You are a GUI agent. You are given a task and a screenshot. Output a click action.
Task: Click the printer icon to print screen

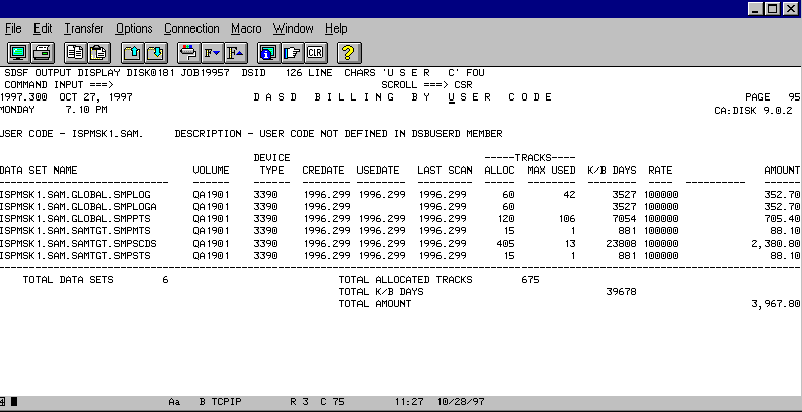pos(43,53)
